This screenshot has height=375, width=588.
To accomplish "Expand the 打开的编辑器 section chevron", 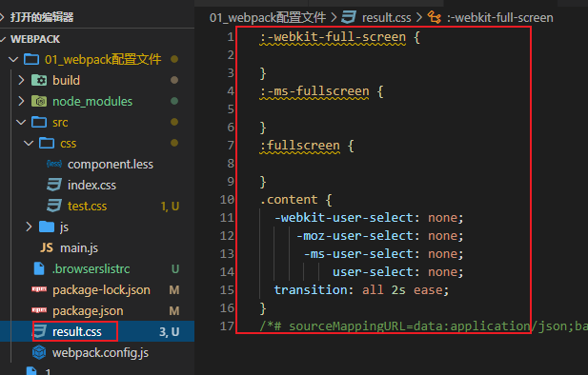I will (x=2, y=17).
